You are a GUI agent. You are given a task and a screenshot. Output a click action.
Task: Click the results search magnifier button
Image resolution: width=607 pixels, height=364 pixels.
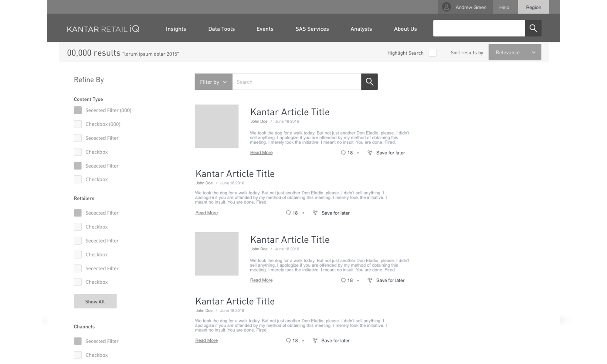point(369,82)
